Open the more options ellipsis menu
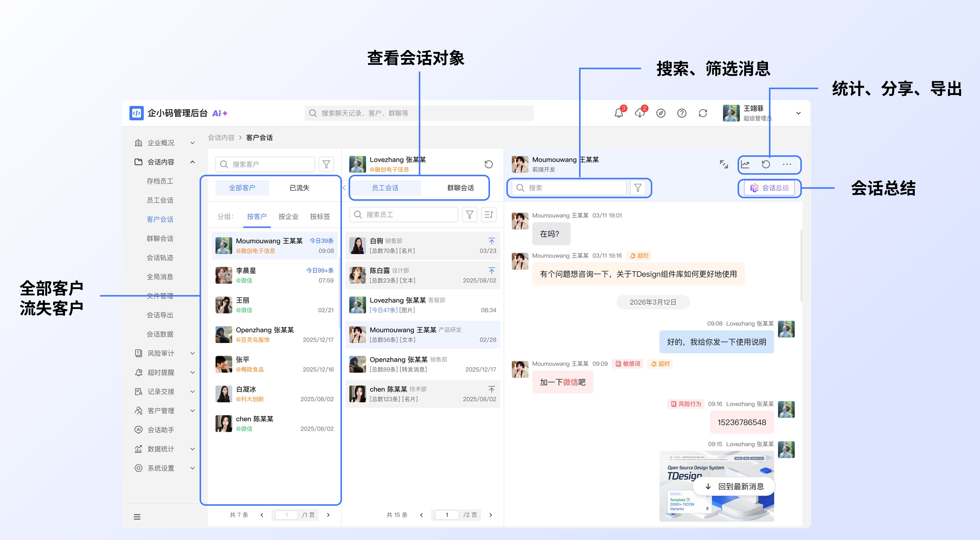 click(787, 164)
